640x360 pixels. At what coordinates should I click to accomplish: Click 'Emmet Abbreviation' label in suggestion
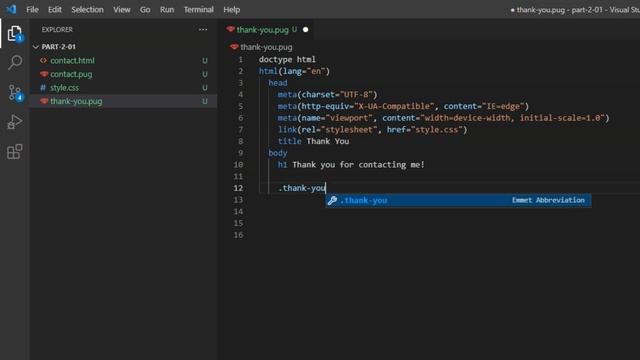548,200
